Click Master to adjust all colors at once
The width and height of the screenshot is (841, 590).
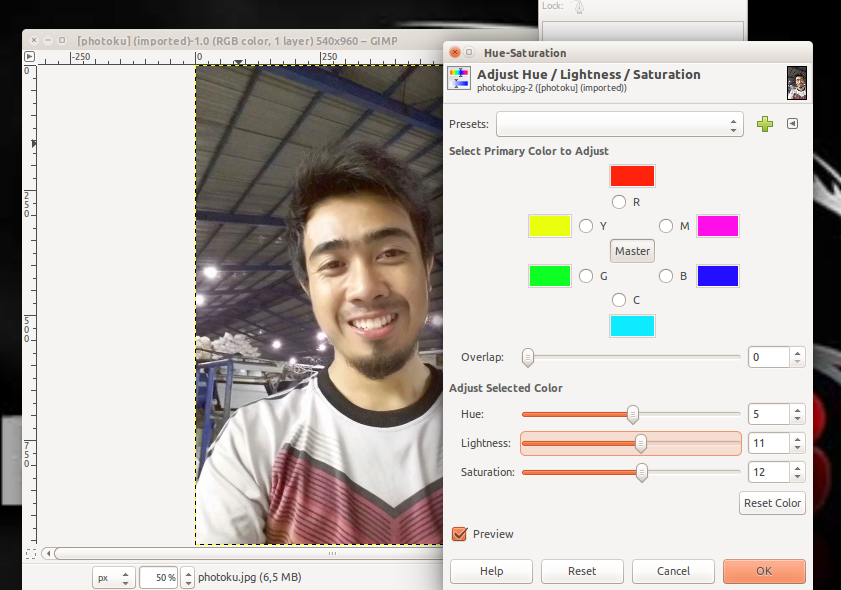631,251
